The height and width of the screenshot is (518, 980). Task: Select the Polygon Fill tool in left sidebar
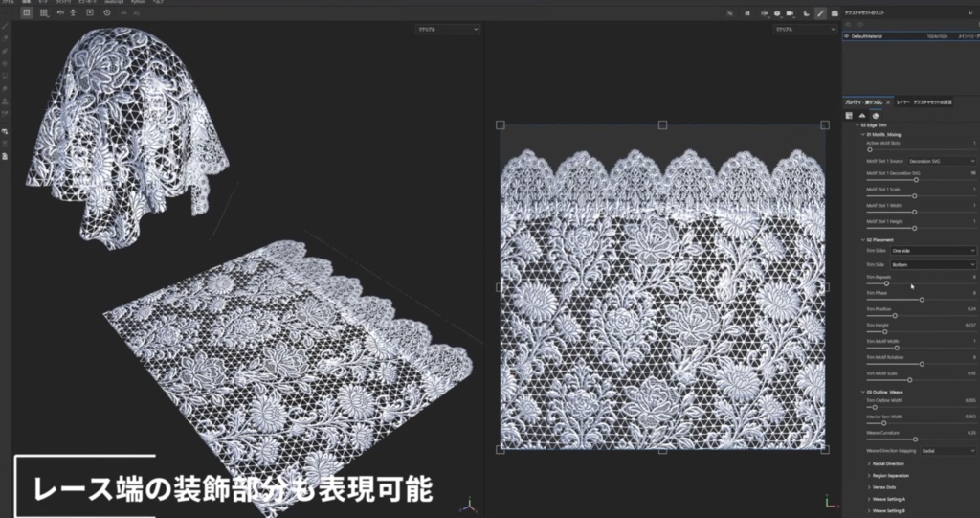coord(5,64)
